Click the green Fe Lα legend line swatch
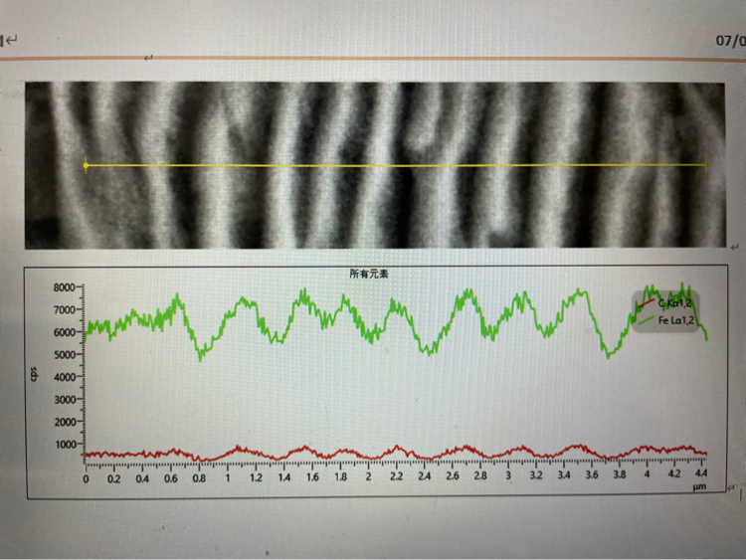Image resolution: width=746 pixels, height=560 pixels. click(647, 320)
